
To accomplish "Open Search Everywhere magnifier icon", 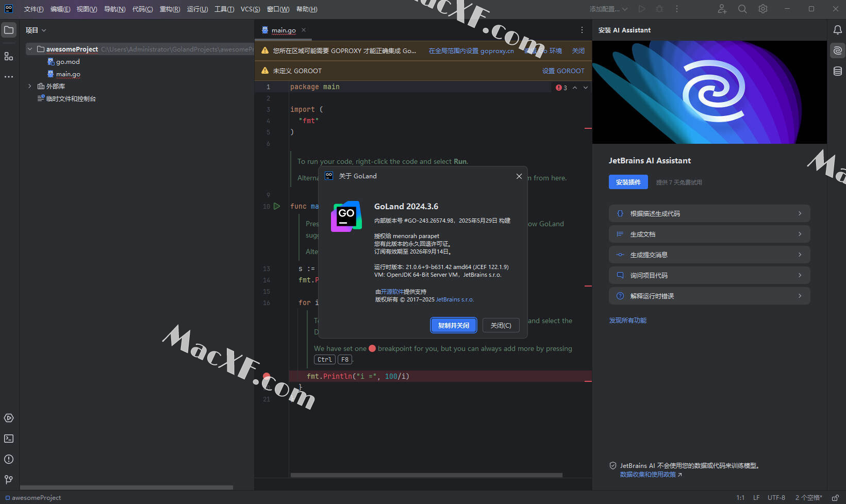I will click(x=742, y=9).
